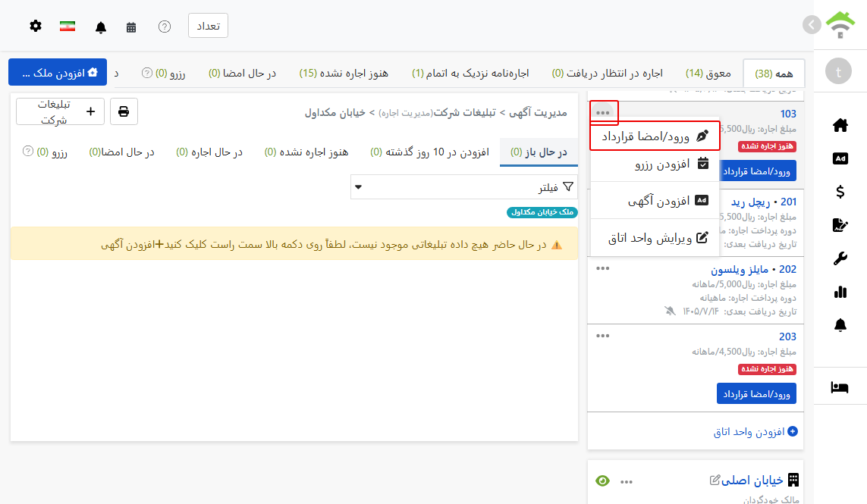Open notifications bell in top bar
The image size is (867, 504).
[x=101, y=27]
